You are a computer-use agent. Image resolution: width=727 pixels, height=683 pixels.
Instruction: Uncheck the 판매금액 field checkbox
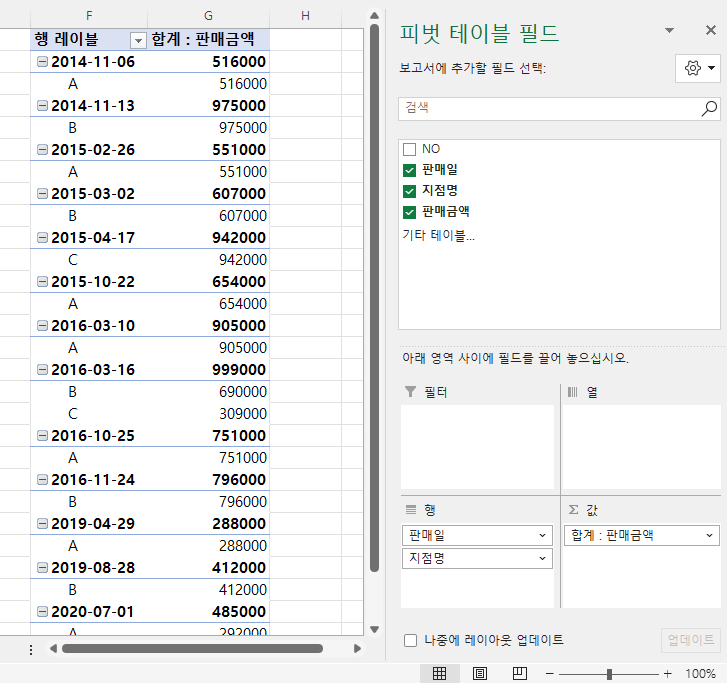(x=409, y=212)
